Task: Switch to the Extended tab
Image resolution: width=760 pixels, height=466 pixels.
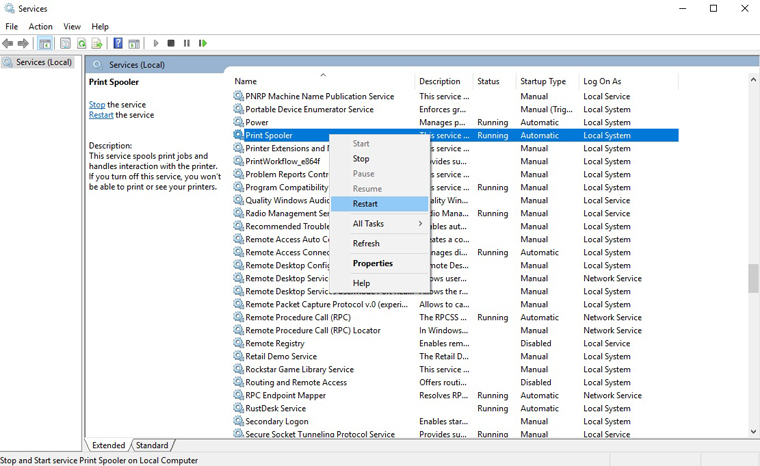Action: tap(108, 445)
